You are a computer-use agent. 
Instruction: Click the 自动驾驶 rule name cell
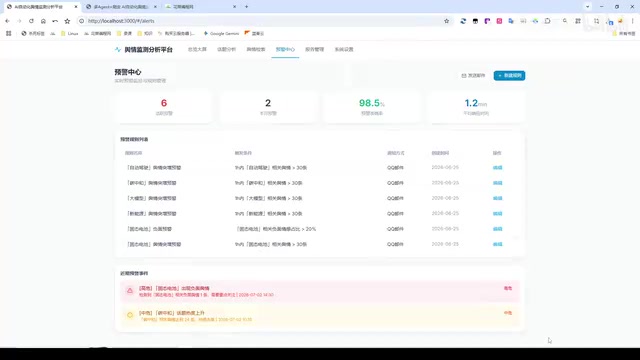coord(154,168)
